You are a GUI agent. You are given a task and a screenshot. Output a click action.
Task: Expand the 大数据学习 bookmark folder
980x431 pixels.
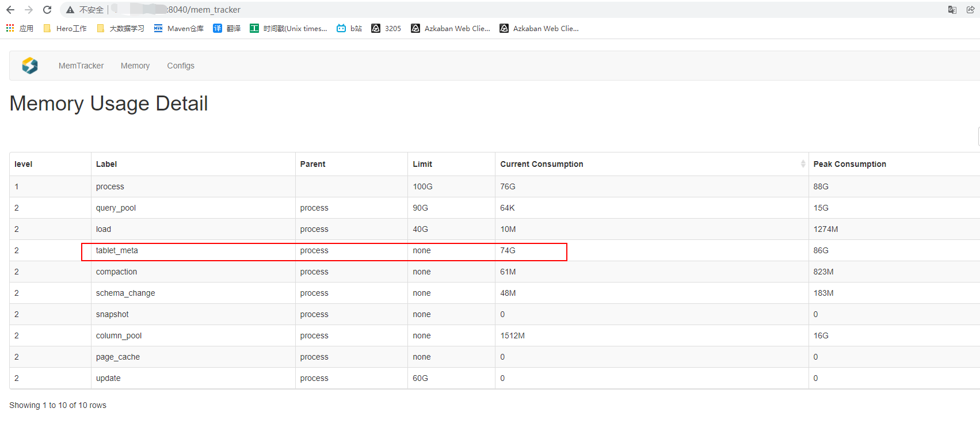[x=121, y=28]
